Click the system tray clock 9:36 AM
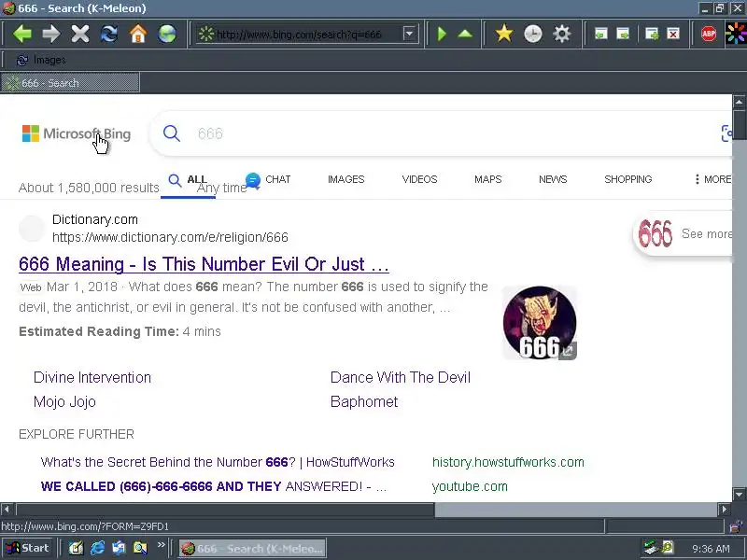 coord(711,549)
